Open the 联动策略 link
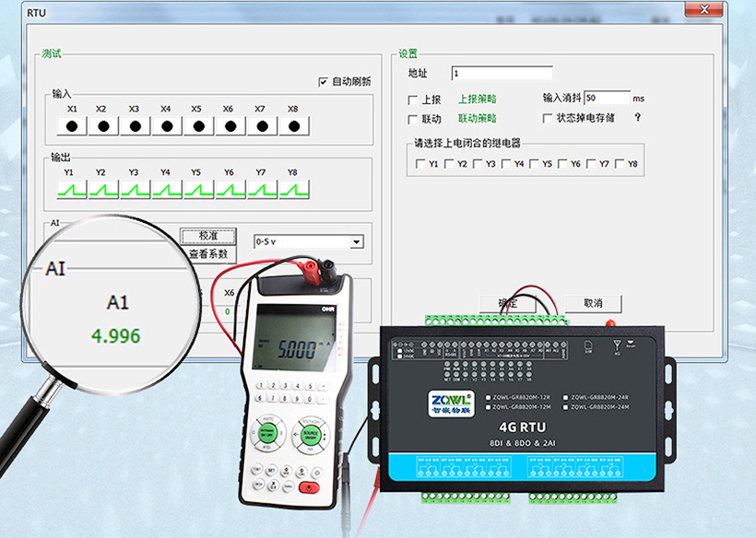 click(478, 118)
